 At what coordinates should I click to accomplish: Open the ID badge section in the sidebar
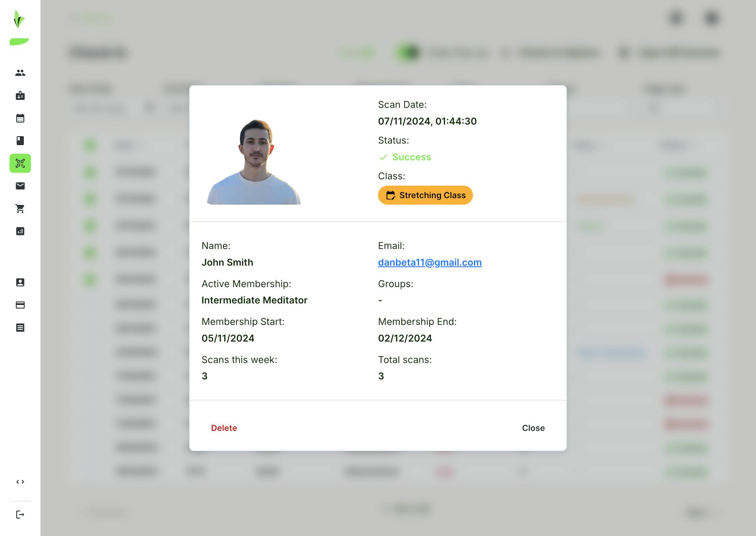point(20,95)
